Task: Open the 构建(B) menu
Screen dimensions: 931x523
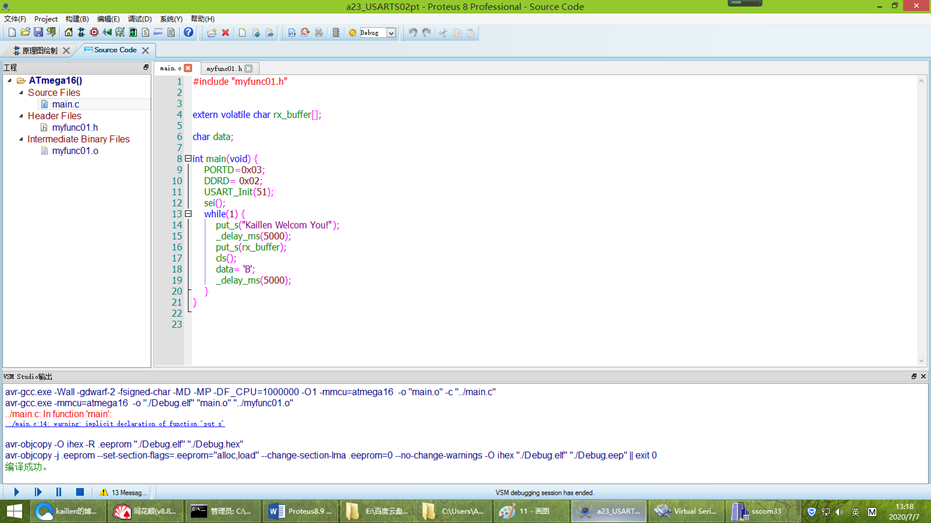Action: point(77,19)
